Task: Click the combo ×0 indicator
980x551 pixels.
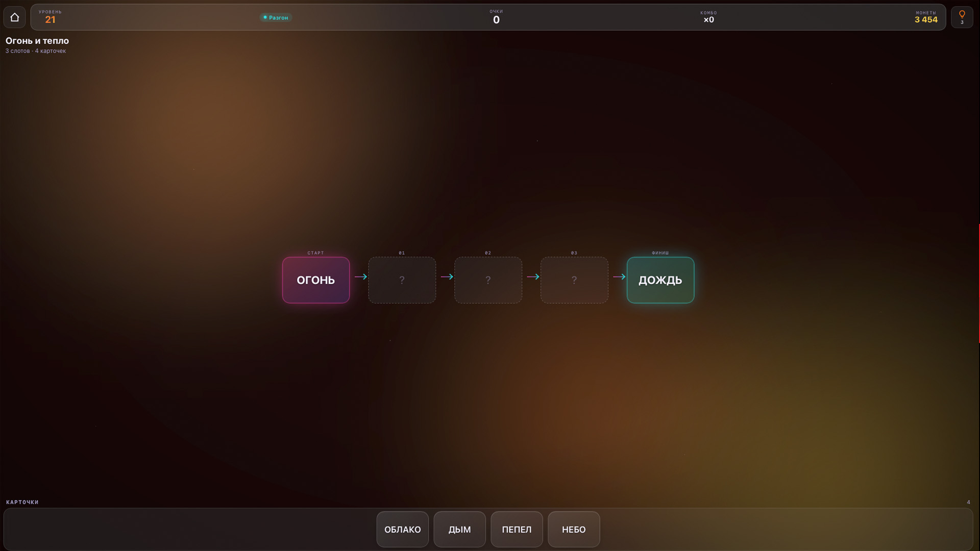Action: coord(708,20)
